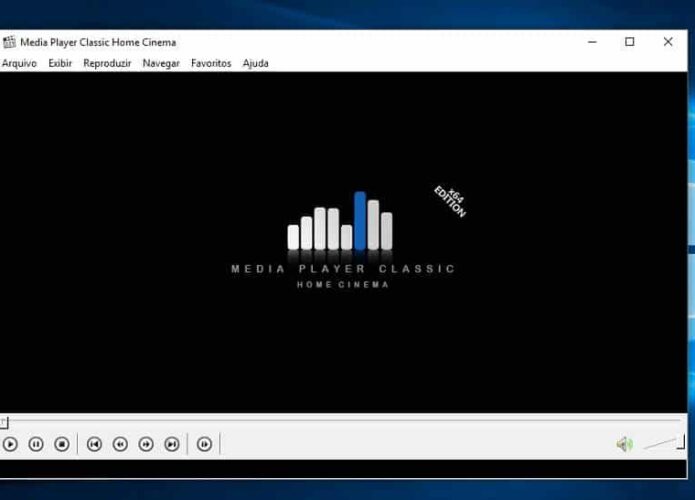Open the Arquivo menu
The width and height of the screenshot is (695, 500).
tap(19, 63)
